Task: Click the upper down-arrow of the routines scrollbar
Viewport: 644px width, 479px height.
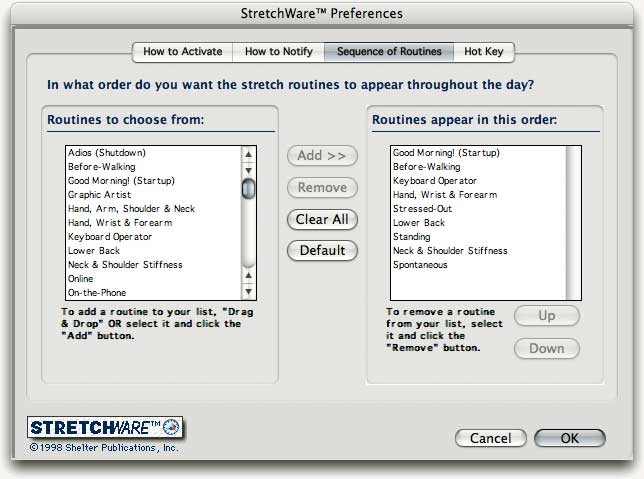Action: coord(248,170)
